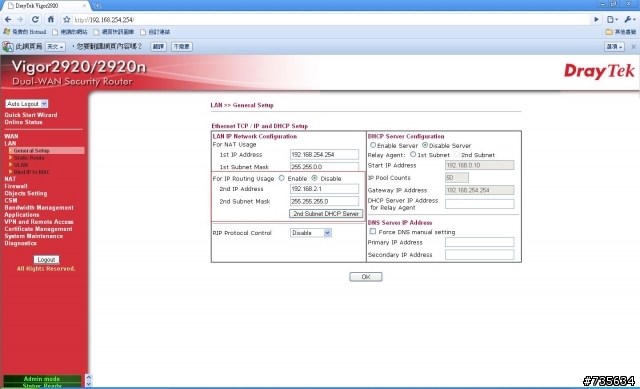Open the Auto Logout dropdown
This screenshot has width=640, height=389.
pos(27,104)
